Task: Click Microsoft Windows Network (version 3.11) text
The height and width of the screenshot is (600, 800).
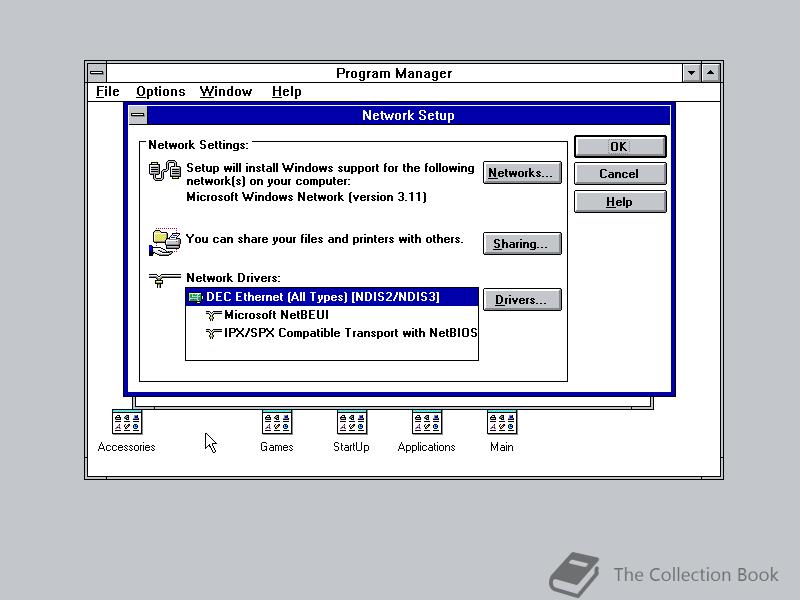Action: point(306,197)
